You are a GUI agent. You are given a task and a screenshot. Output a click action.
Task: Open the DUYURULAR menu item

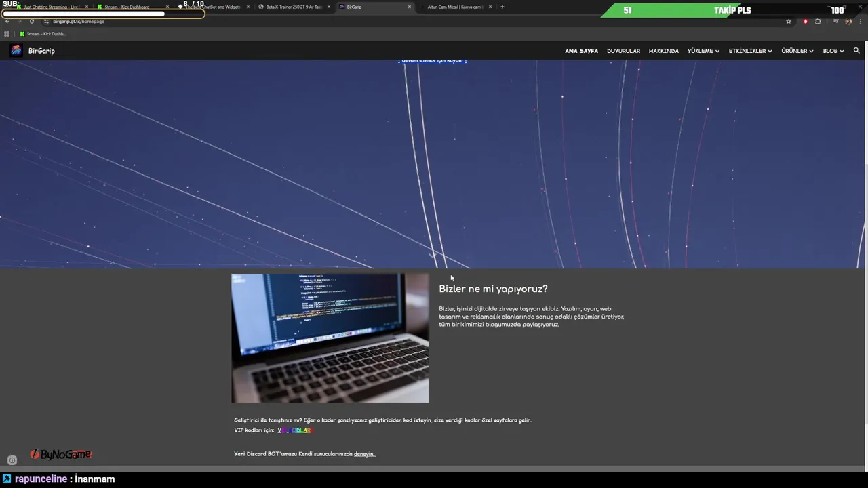point(623,51)
